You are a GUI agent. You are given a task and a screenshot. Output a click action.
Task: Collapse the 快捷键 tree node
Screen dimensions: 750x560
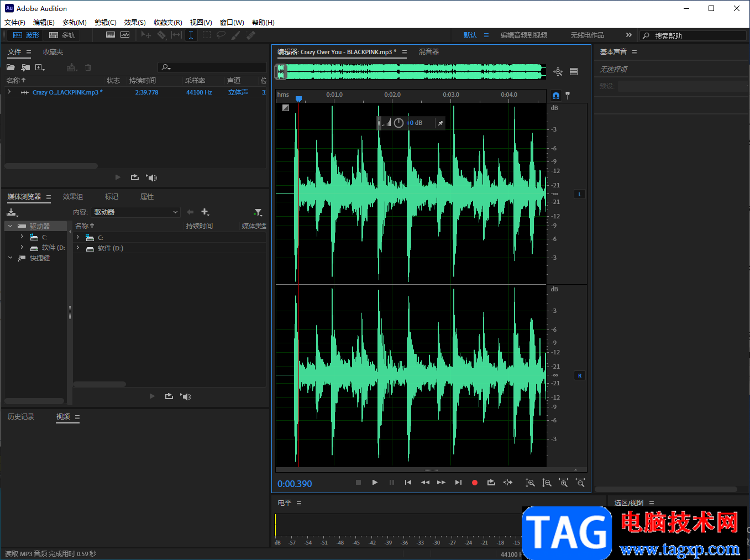pyautogui.click(x=10, y=258)
